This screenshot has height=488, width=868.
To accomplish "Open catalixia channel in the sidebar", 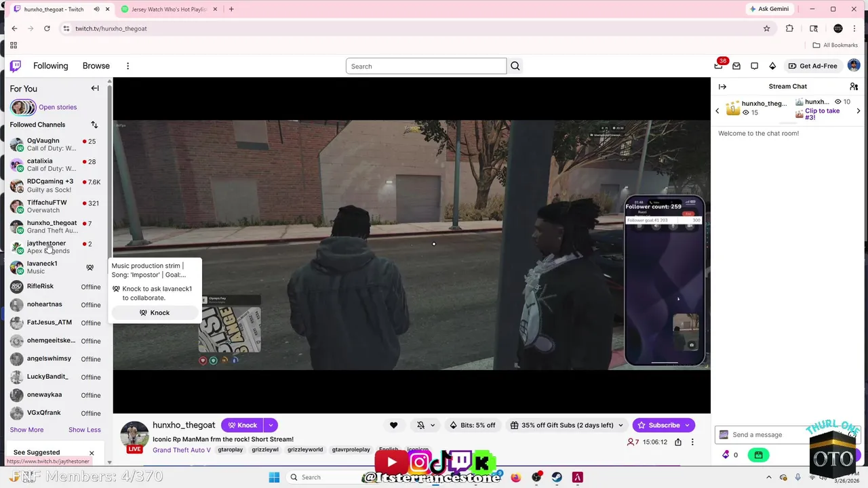I will 56,165.
